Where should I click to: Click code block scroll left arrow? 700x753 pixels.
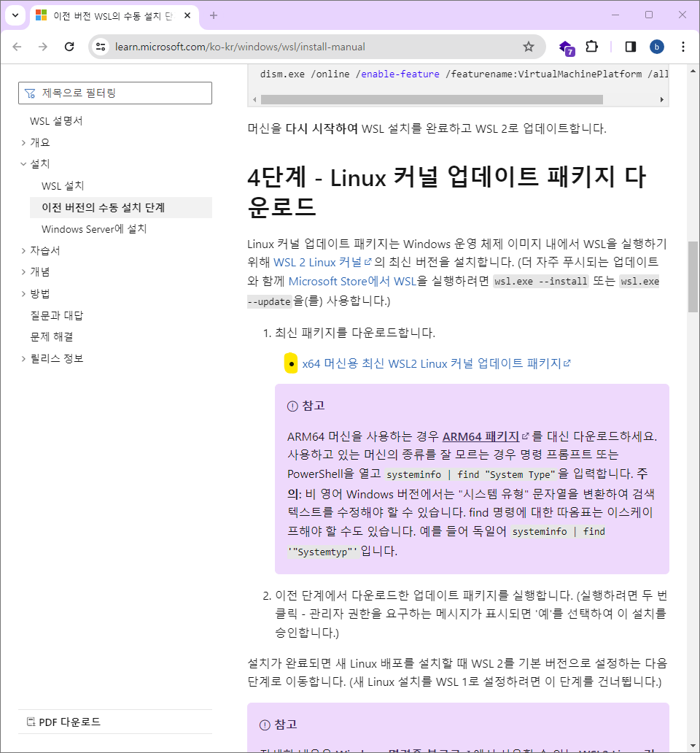(254, 99)
